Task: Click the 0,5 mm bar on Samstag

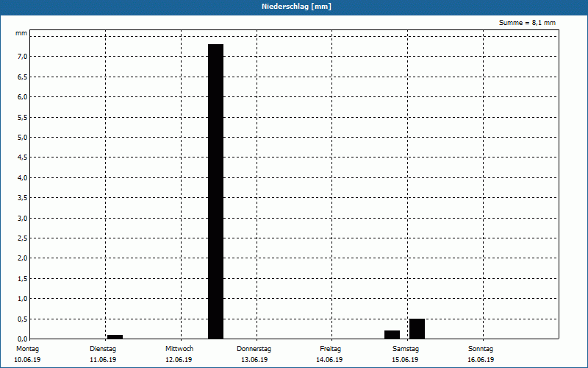Action: (x=417, y=329)
